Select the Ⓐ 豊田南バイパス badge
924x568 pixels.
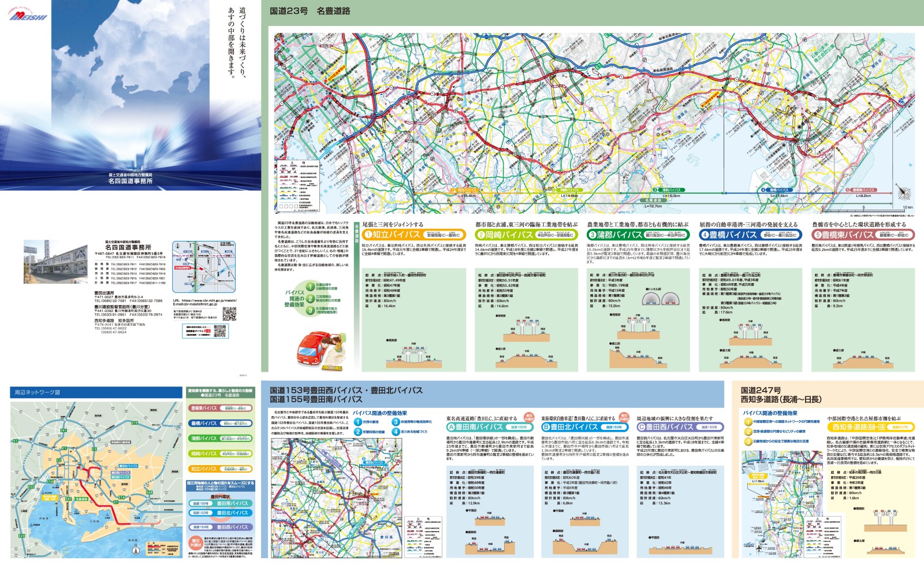(451, 426)
